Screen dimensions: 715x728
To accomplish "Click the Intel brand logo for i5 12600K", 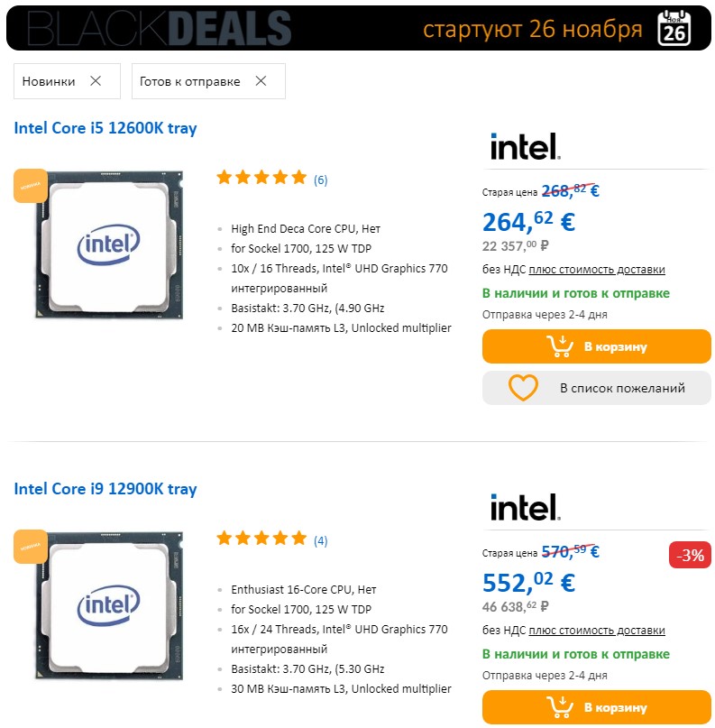I will click(x=525, y=146).
